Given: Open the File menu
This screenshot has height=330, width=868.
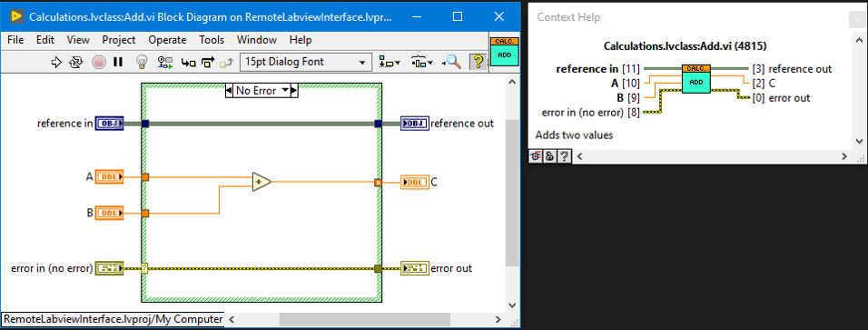Looking at the screenshot, I should pos(15,40).
